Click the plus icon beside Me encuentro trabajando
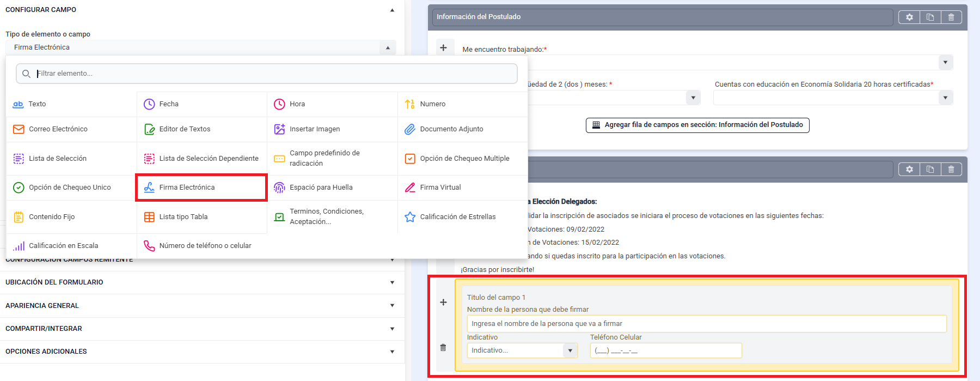 pyautogui.click(x=443, y=48)
